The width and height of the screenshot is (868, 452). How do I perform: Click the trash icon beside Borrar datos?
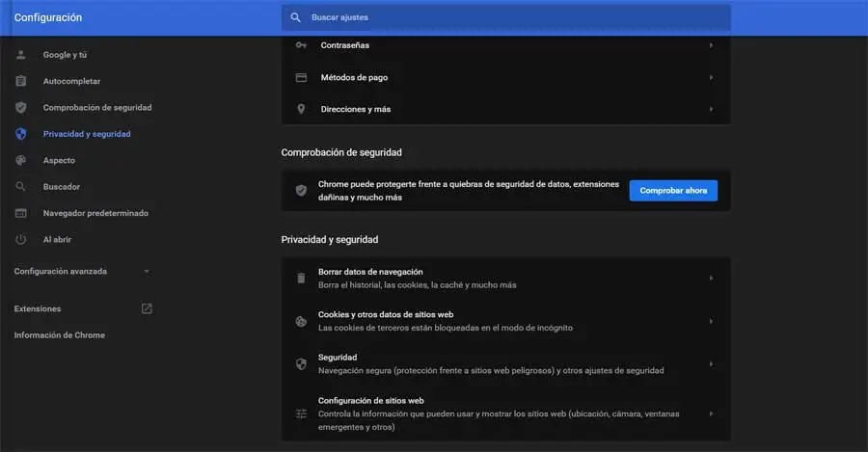301,278
